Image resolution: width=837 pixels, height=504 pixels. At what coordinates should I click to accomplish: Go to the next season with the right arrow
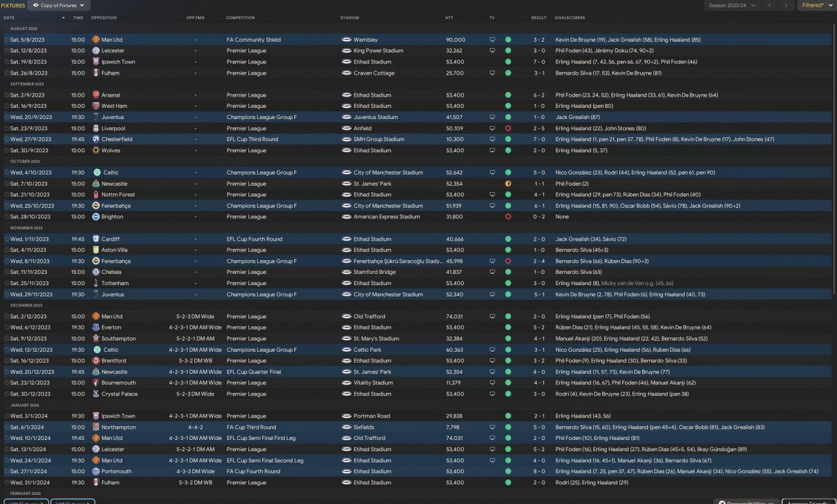pos(787,5)
